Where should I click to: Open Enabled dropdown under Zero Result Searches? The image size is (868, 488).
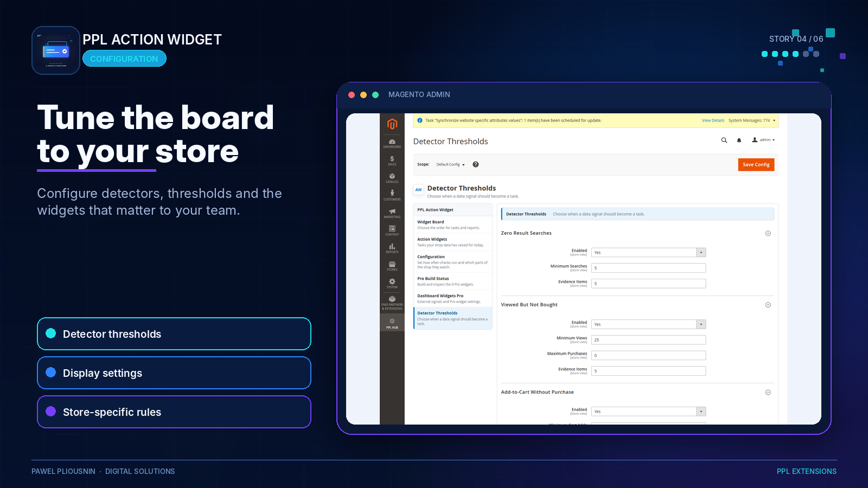[x=648, y=252]
